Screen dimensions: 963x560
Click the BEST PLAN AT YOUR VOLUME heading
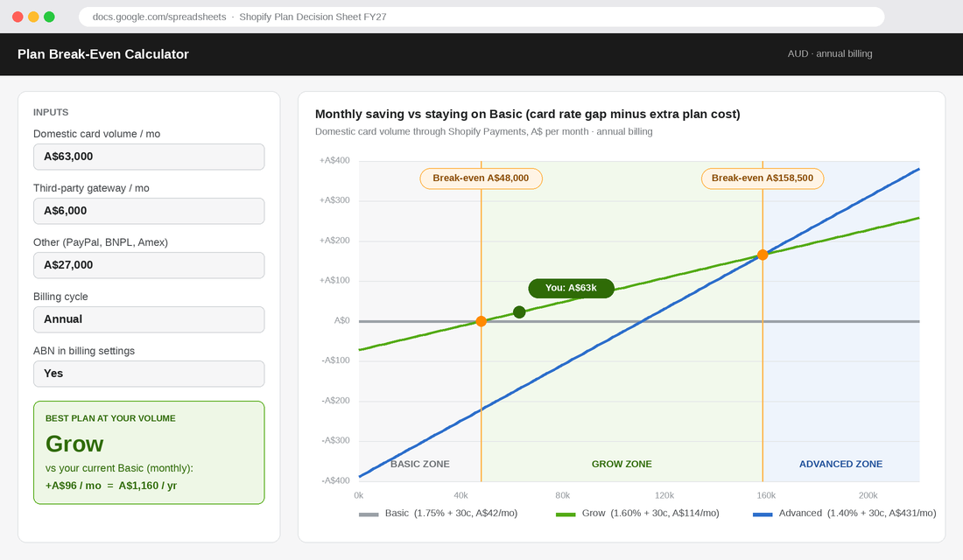[110, 418]
